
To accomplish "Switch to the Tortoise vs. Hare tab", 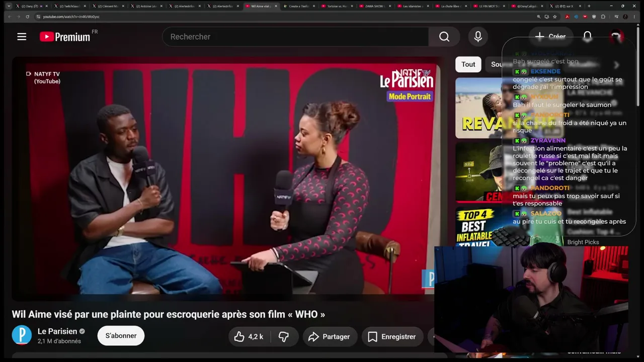I will 337,6.
